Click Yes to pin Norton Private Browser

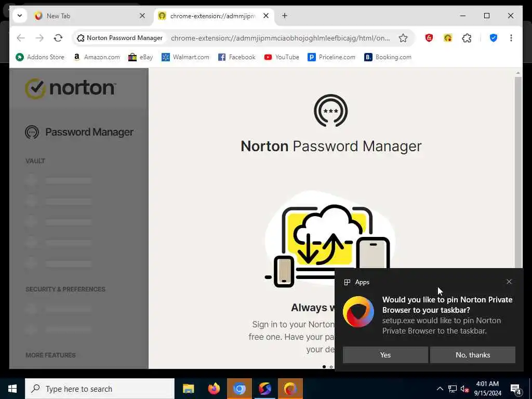(x=385, y=355)
